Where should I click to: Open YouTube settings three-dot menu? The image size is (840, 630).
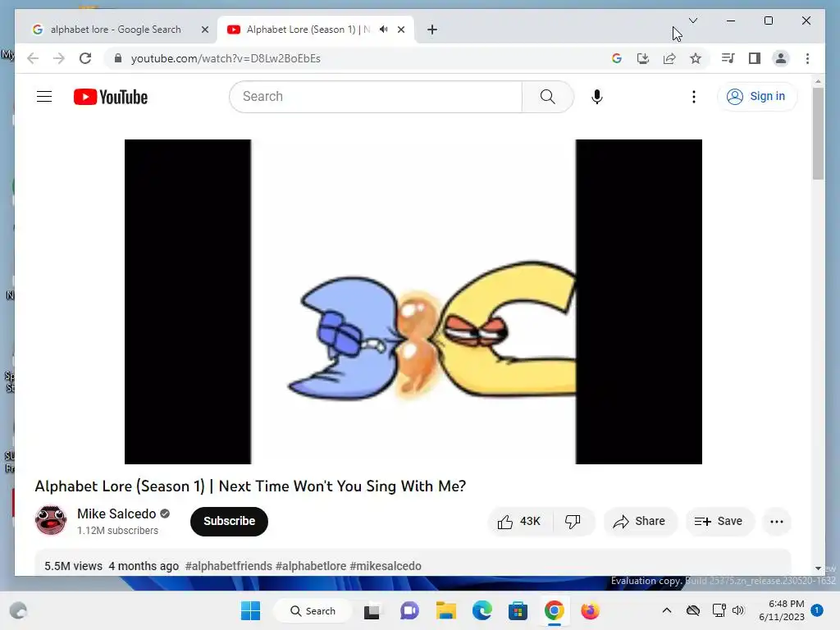(694, 97)
